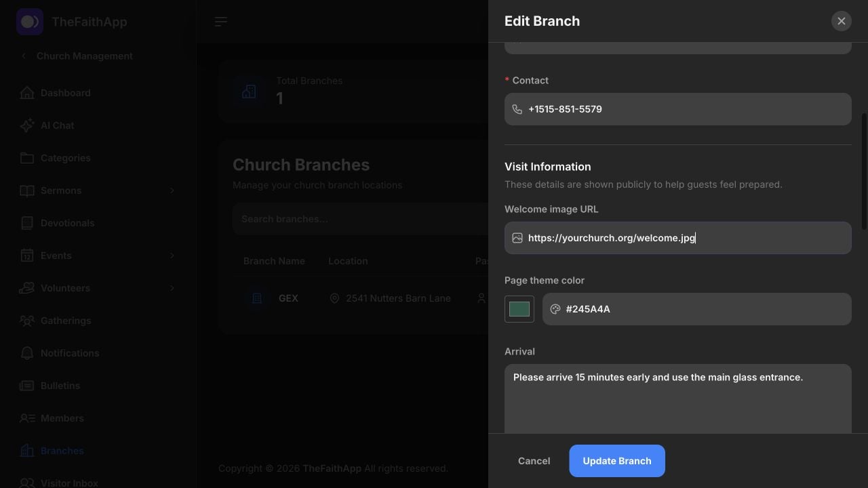Image resolution: width=868 pixels, height=488 pixels.
Task: Click the TheFaithApp logo icon
Action: tap(30, 22)
